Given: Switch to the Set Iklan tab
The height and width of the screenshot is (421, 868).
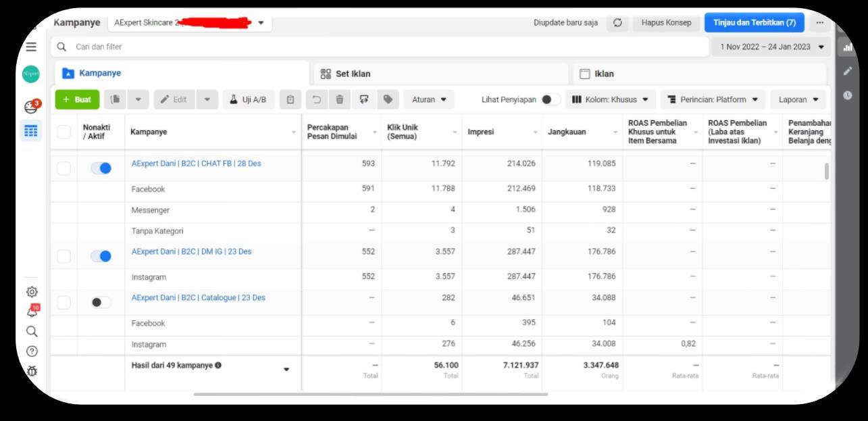Looking at the screenshot, I should click(441, 74).
